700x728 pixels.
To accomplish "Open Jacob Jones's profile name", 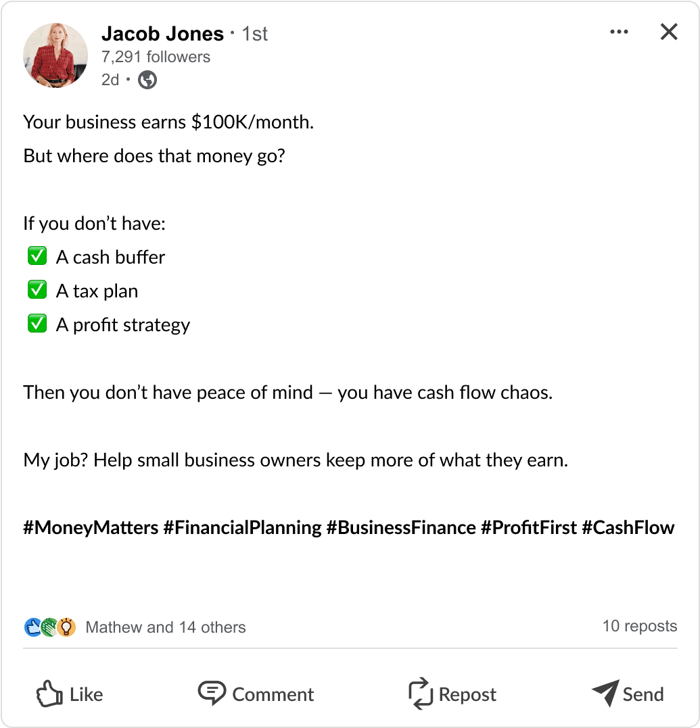I will point(162,33).
